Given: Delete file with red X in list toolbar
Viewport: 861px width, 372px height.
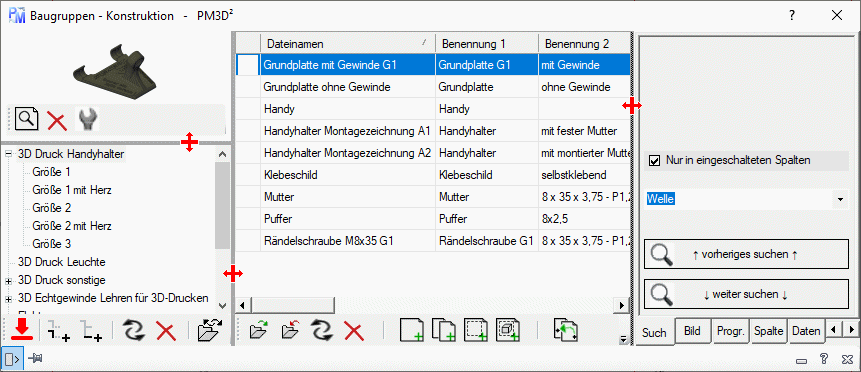Looking at the screenshot, I should (x=354, y=331).
